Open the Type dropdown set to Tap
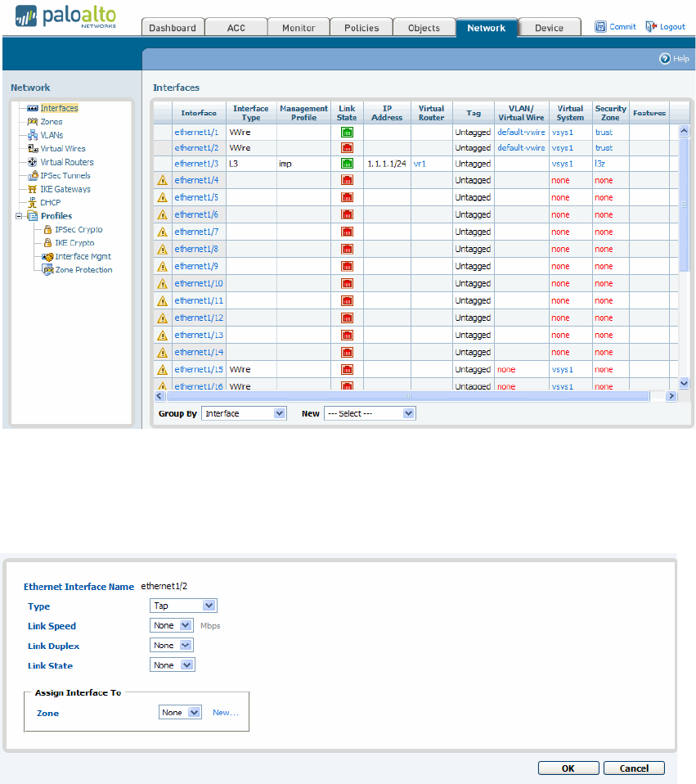696x784 pixels. [183, 606]
